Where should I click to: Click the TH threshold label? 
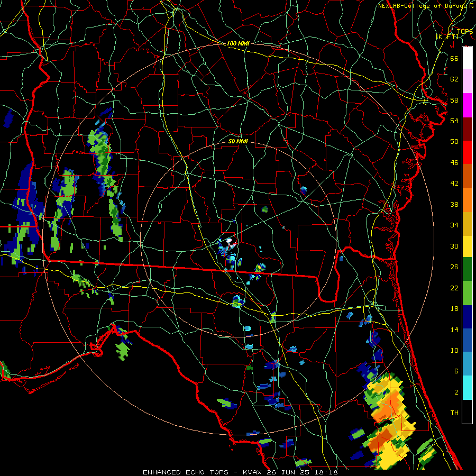454,413
